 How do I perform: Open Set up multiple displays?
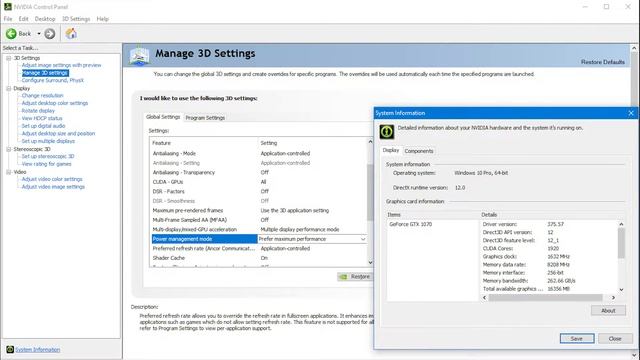pos(48,141)
